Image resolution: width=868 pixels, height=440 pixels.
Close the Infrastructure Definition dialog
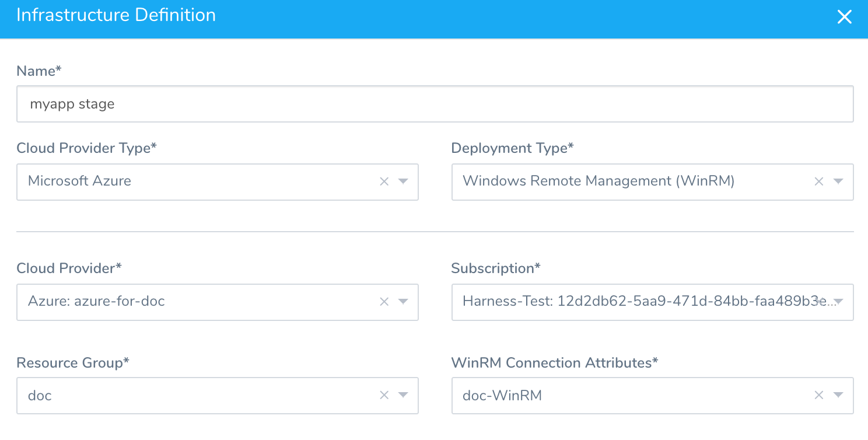(x=845, y=17)
